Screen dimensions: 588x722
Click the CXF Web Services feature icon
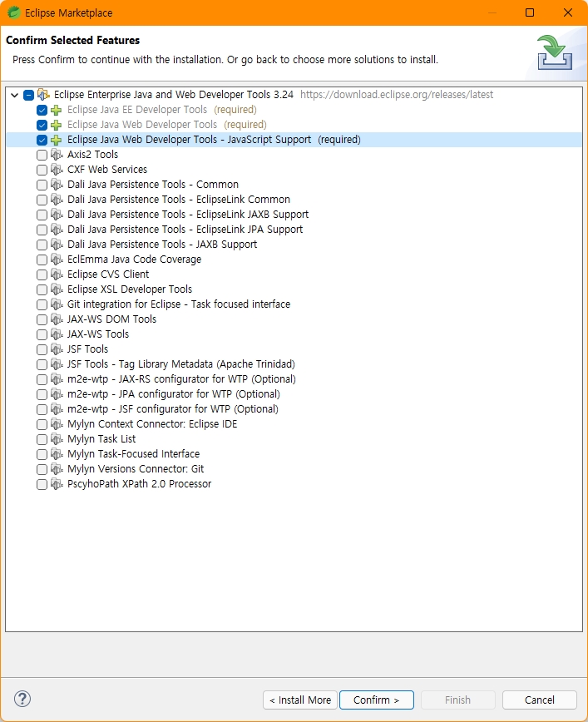coord(57,170)
